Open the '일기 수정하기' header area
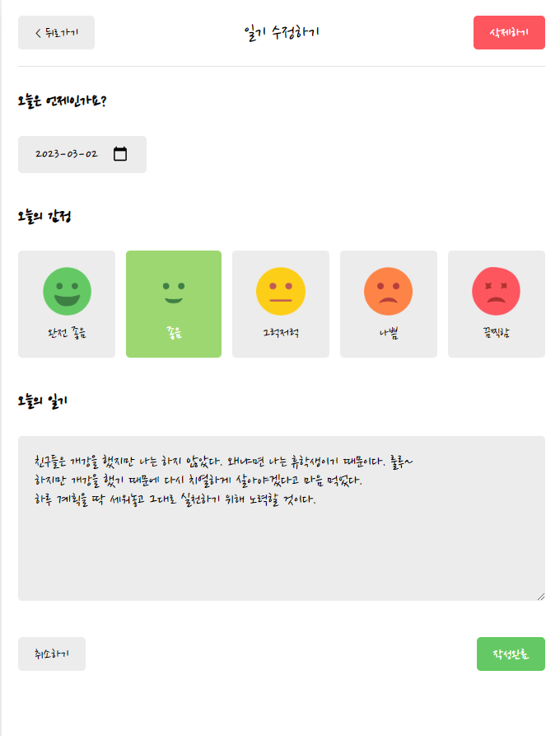This screenshot has width=560, height=736. pyautogui.click(x=280, y=31)
